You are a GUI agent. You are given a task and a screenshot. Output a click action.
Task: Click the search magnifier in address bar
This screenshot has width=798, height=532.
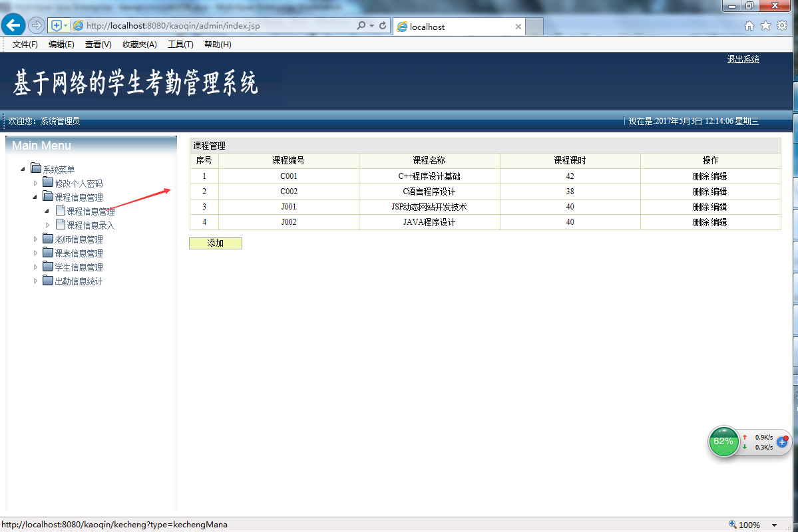pyautogui.click(x=361, y=25)
